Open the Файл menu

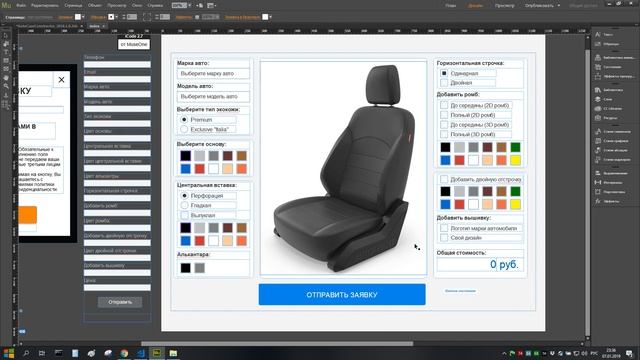(x=21, y=6)
